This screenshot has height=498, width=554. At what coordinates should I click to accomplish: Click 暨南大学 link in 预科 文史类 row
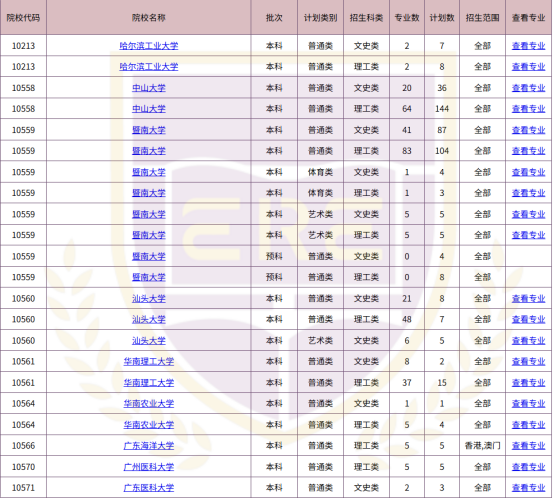pyautogui.click(x=149, y=256)
